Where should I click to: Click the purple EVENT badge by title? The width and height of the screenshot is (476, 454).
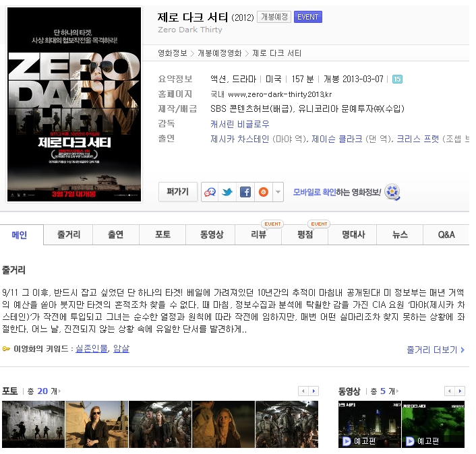click(307, 18)
